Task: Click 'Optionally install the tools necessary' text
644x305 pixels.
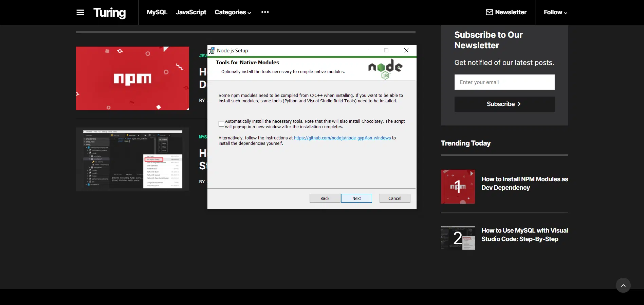Action: [x=283, y=72]
